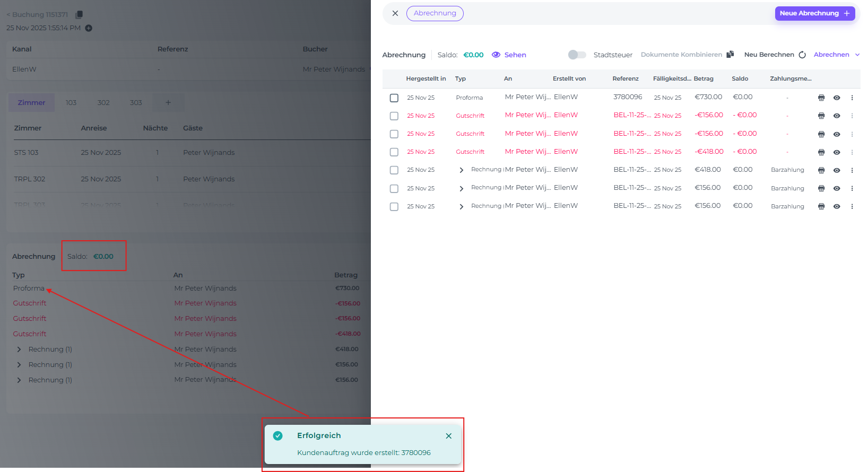Expand the €418.00 Rechnung row in panel
This screenshot has height=472, width=868.
[x=461, y=170]
